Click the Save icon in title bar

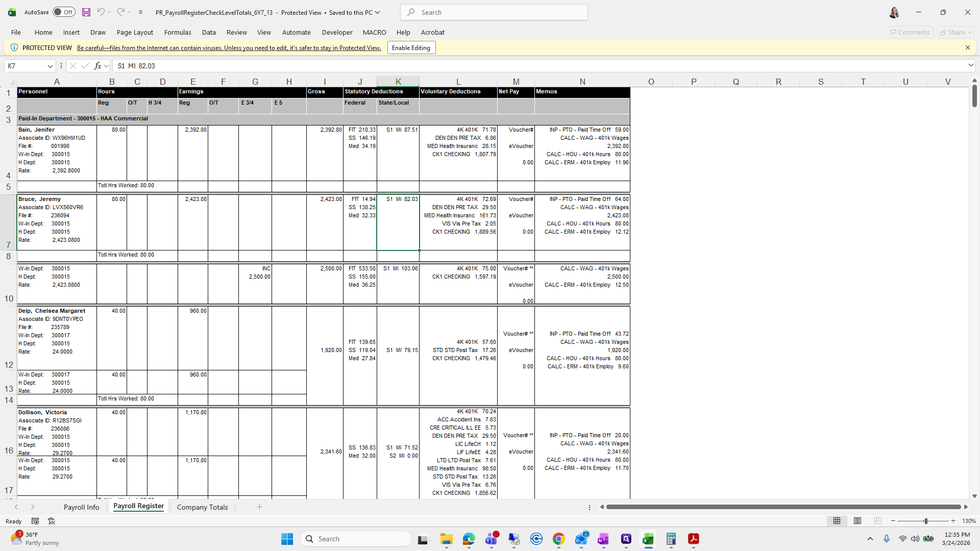86,12
